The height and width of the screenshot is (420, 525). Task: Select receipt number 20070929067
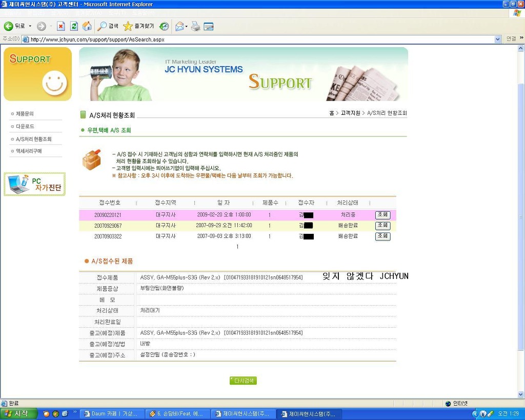coord(108,226)
